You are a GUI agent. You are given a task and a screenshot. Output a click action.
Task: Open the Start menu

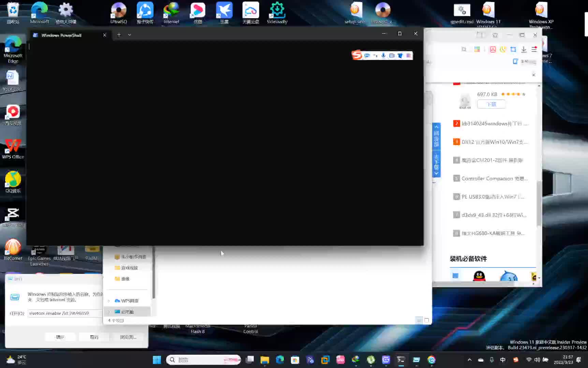[x=157, y=359]
